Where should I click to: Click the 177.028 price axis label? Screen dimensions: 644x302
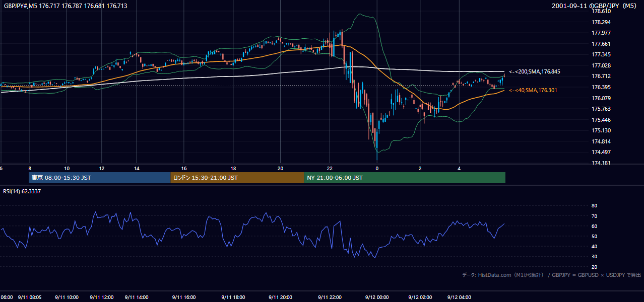point(601,65)
